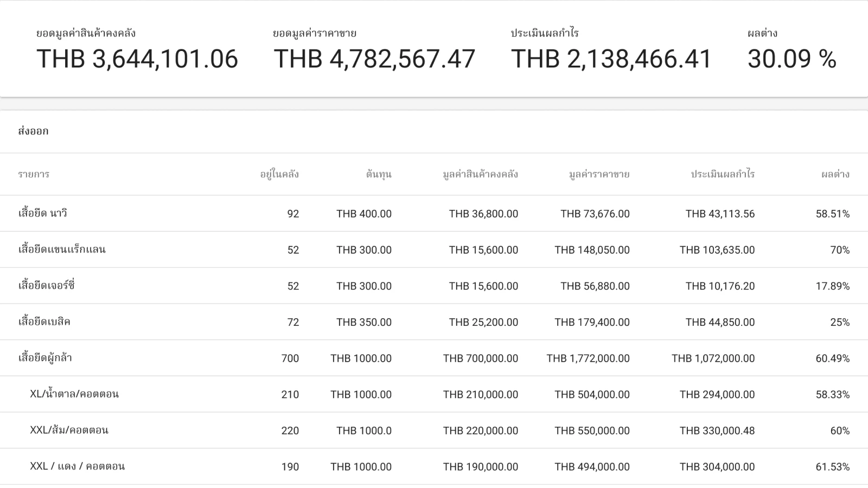Sort by the ผลต่าง column header
The width and height of the screenshot is (868, 488).
pos(835,175)
